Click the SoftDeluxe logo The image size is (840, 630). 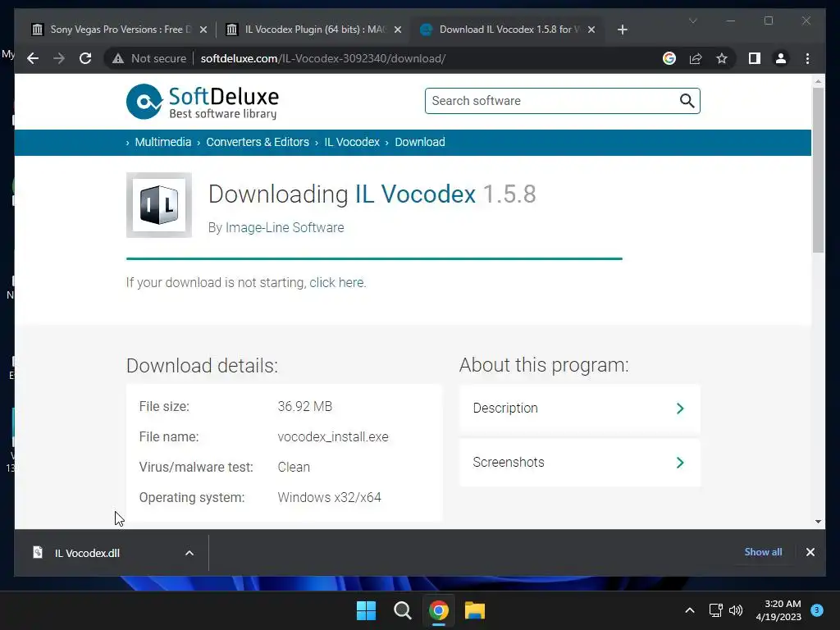click(x=203, y=101)
